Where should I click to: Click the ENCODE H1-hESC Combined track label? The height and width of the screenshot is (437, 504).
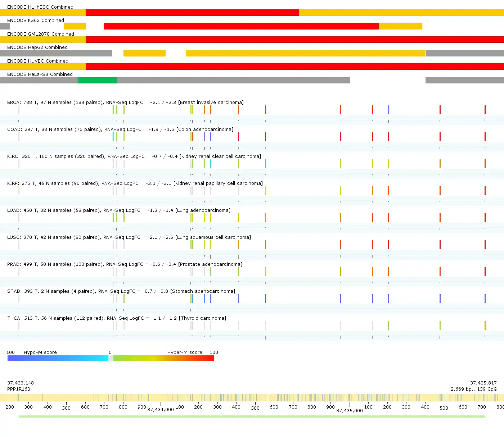40,7
